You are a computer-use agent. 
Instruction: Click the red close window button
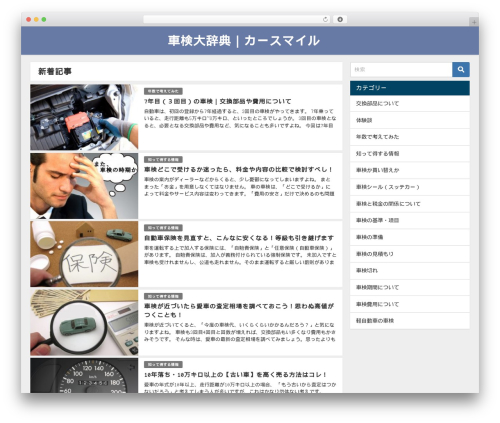tap(29, 19)
